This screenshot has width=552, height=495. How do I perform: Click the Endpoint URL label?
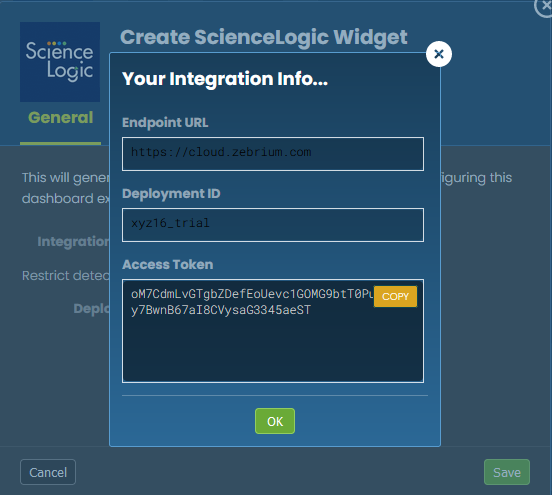(165, 123)
